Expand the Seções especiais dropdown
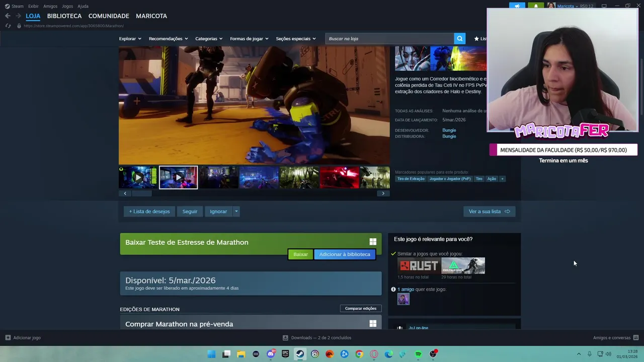 (x=296, y=39)
